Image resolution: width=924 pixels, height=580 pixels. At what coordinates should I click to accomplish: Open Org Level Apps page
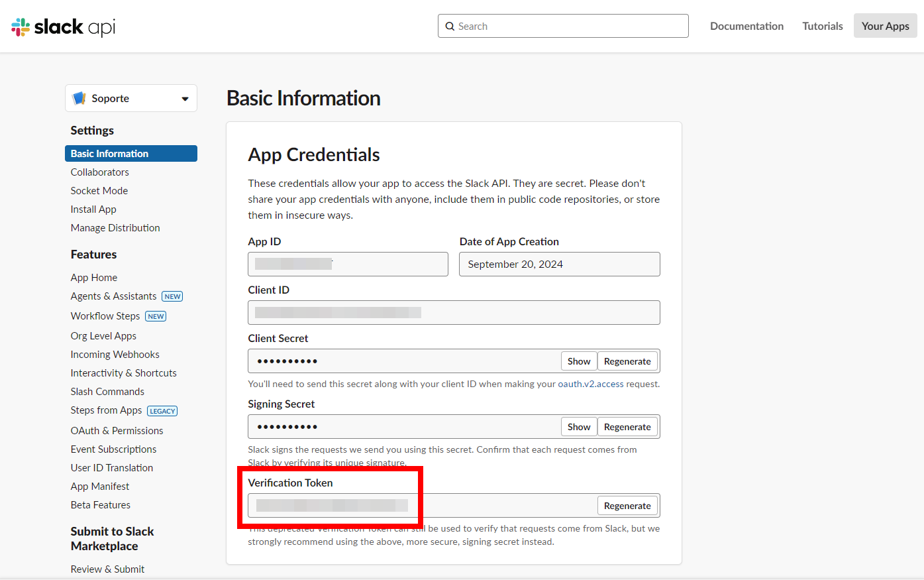(x=103, y=335)
